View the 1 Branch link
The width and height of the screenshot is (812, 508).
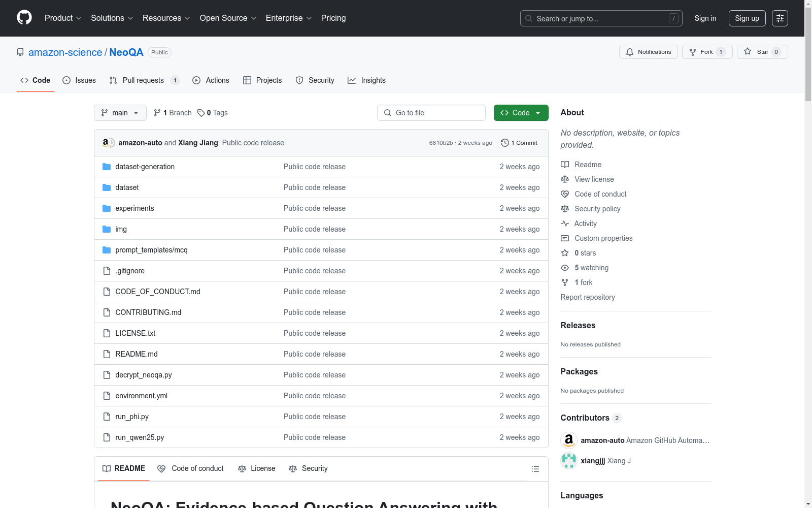(x=173, y=113)
